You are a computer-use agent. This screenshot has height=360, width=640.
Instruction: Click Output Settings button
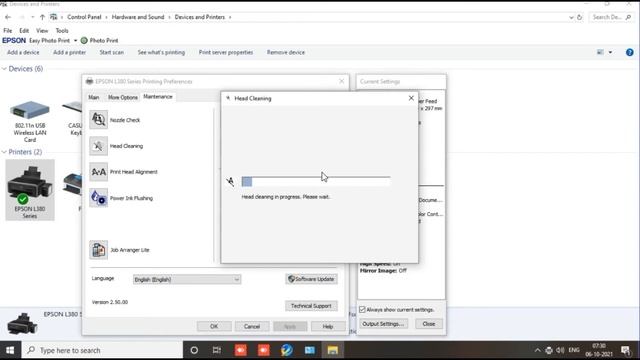[383, 324]
